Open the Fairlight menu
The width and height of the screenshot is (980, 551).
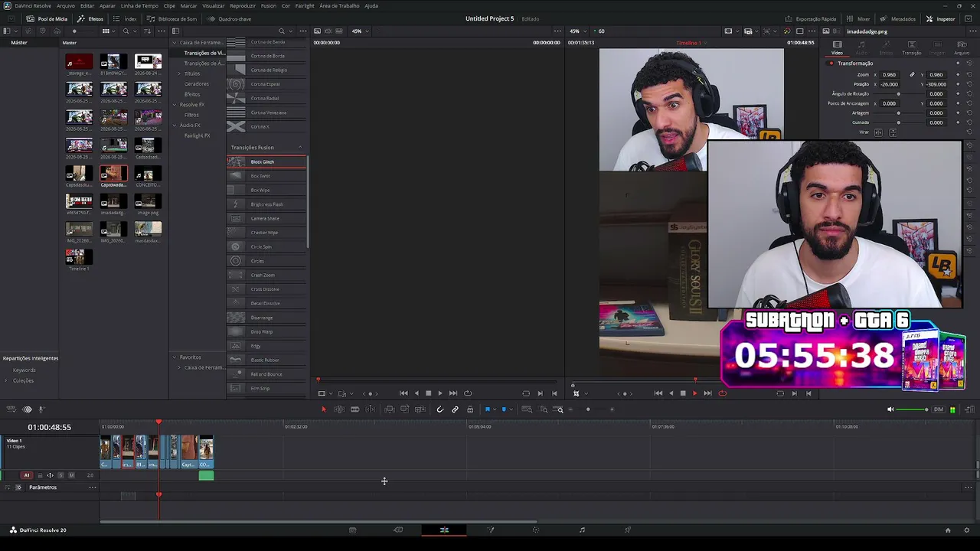click(x=305, y=5)
